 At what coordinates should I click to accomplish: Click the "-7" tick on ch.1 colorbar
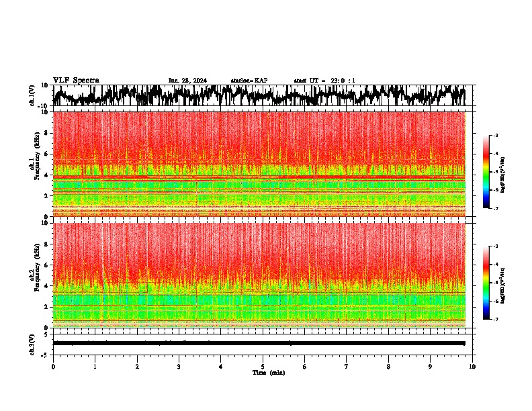[x=496, y=208]
